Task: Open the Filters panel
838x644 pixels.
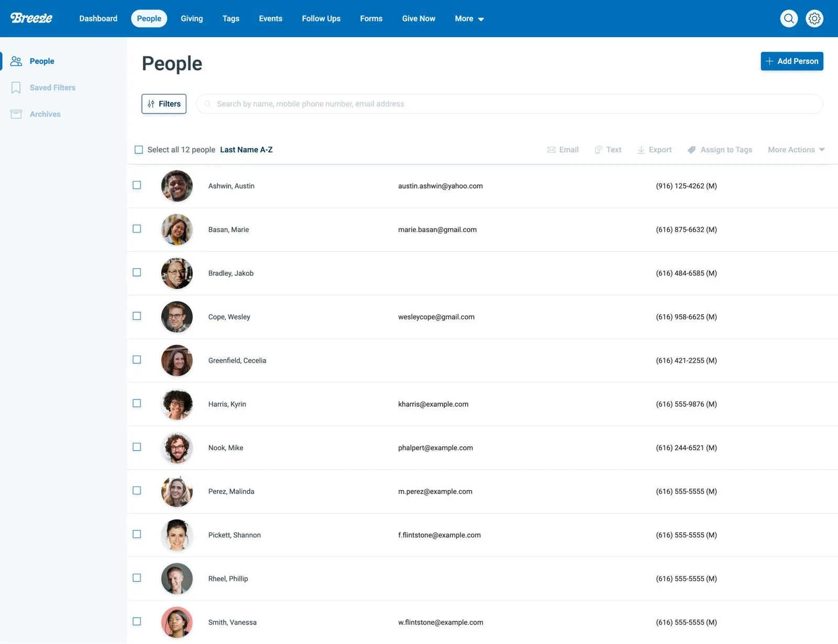Action: (x=163, y=104)
